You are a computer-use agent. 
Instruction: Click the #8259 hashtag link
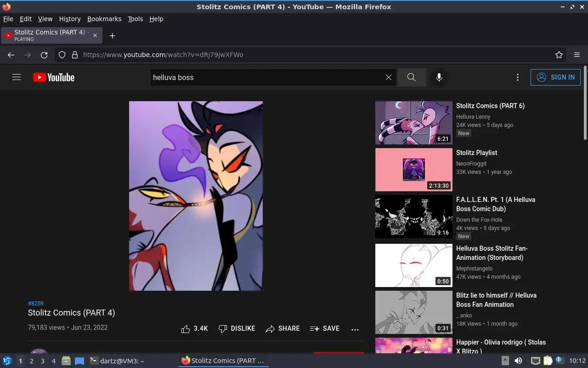36,303
